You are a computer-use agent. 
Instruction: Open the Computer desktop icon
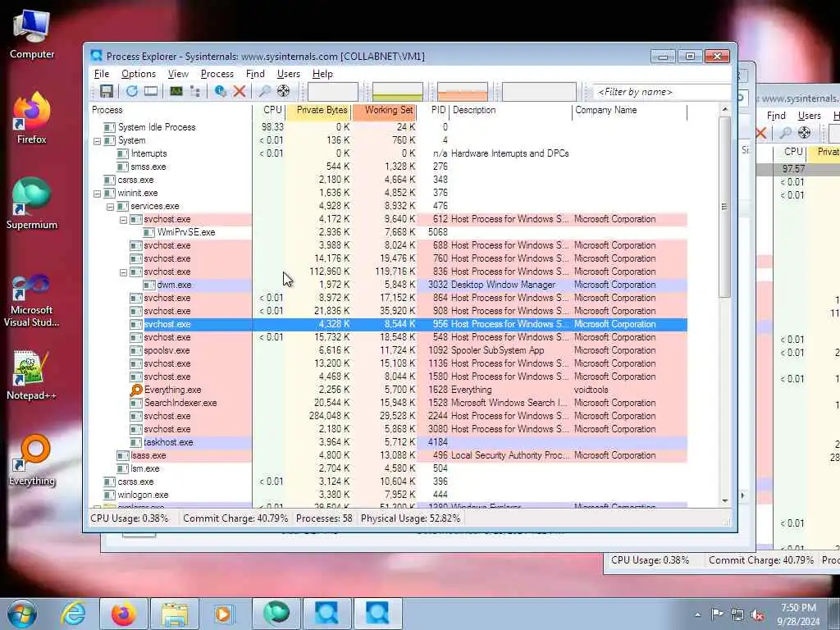(32, 34)
